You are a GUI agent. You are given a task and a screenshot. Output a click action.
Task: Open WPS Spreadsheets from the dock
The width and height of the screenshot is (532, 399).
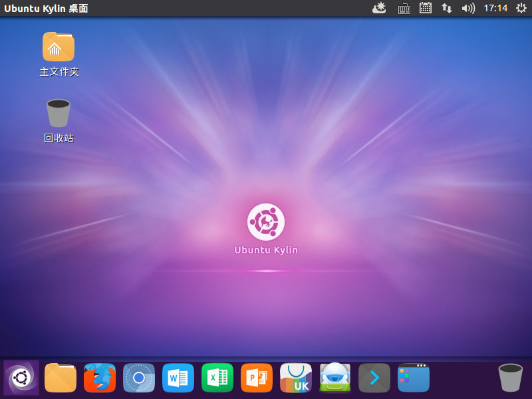pos(217,378)
